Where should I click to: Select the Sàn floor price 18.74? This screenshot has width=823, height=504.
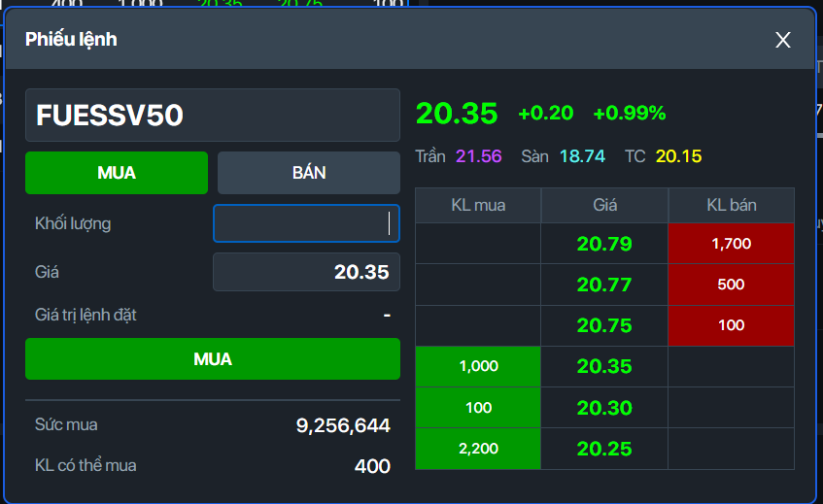pos(582,156)
